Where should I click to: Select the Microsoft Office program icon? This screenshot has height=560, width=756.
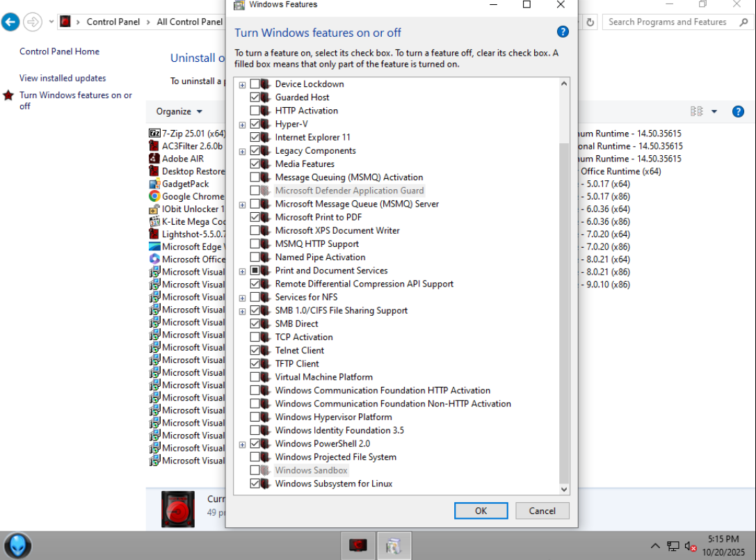(x=154, y=259)
